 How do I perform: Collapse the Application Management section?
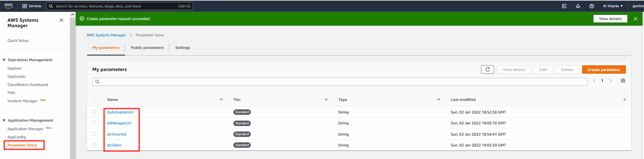coord(4,121)
